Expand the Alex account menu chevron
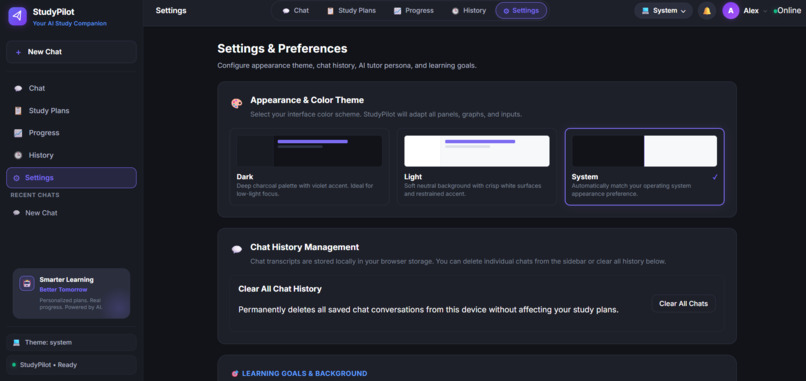 [765, 11]
